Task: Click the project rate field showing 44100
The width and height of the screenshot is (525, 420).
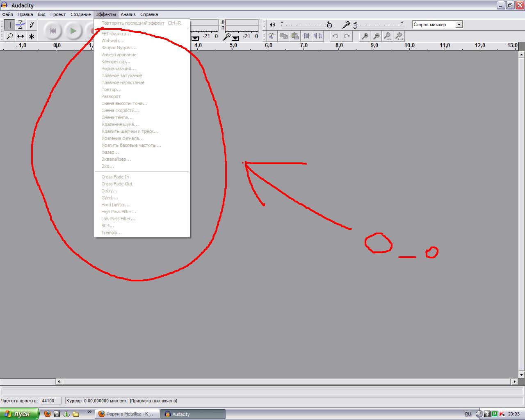Action: point(50,401)
